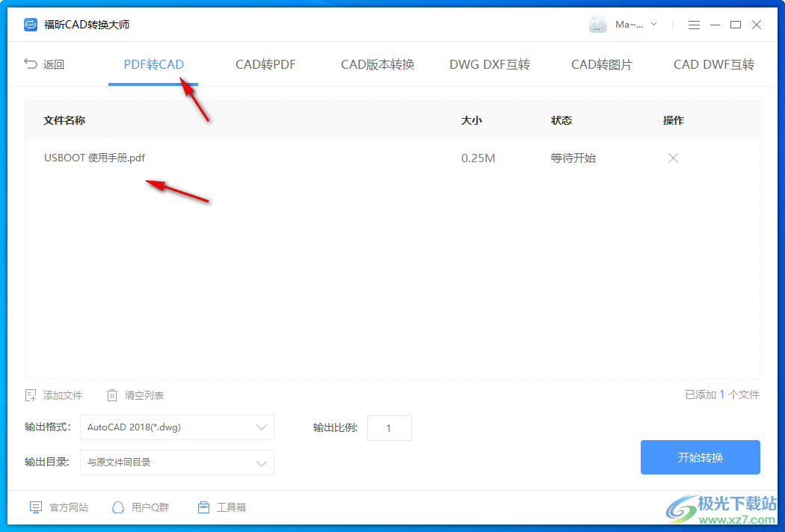Click the 0.25M file size value
The image size is (785, 532).
(478, 158)
